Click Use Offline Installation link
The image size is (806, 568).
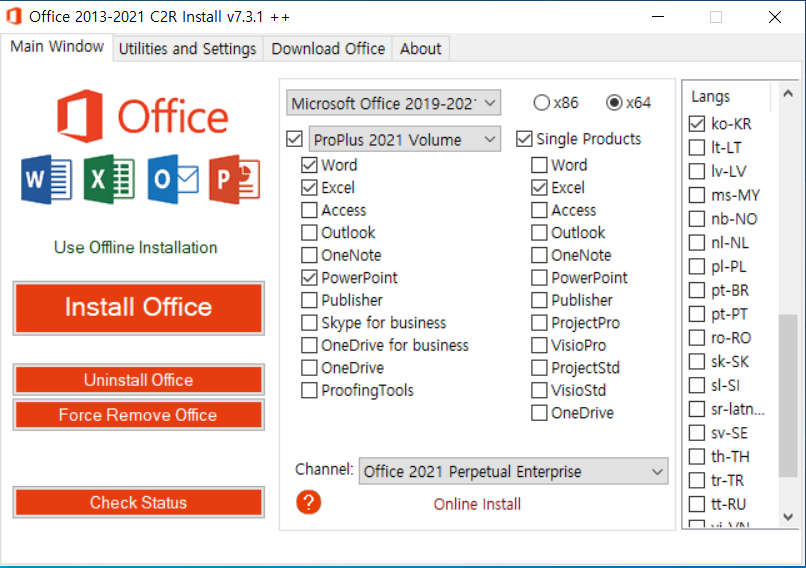[136, 247]
